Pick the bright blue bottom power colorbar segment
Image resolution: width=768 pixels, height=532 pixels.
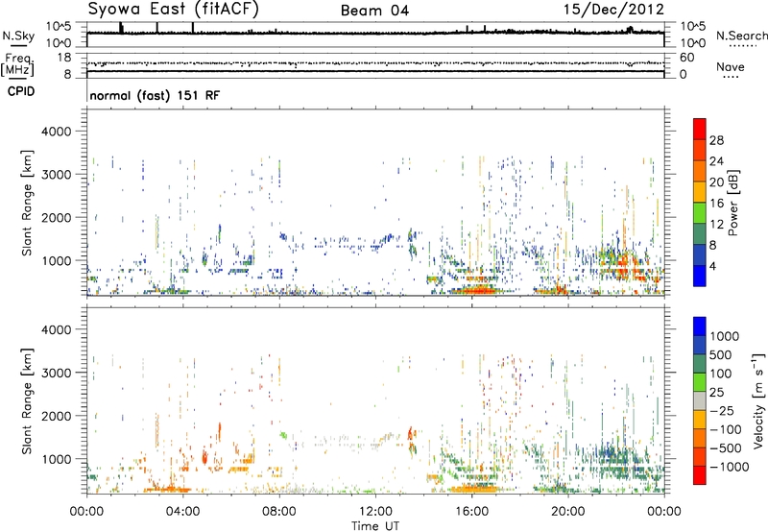(x=700, y=277)
